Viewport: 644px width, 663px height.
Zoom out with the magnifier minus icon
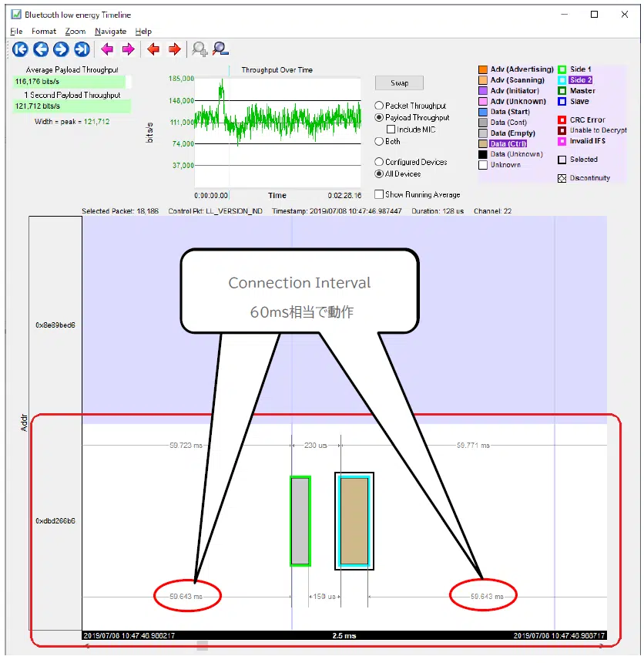pyautogui.click(x=220, y=49)
